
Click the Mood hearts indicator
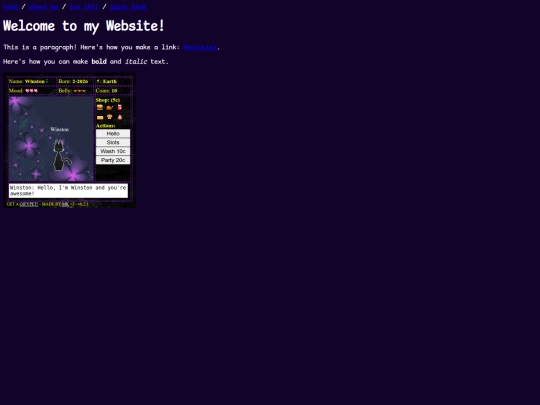(31, 91)
